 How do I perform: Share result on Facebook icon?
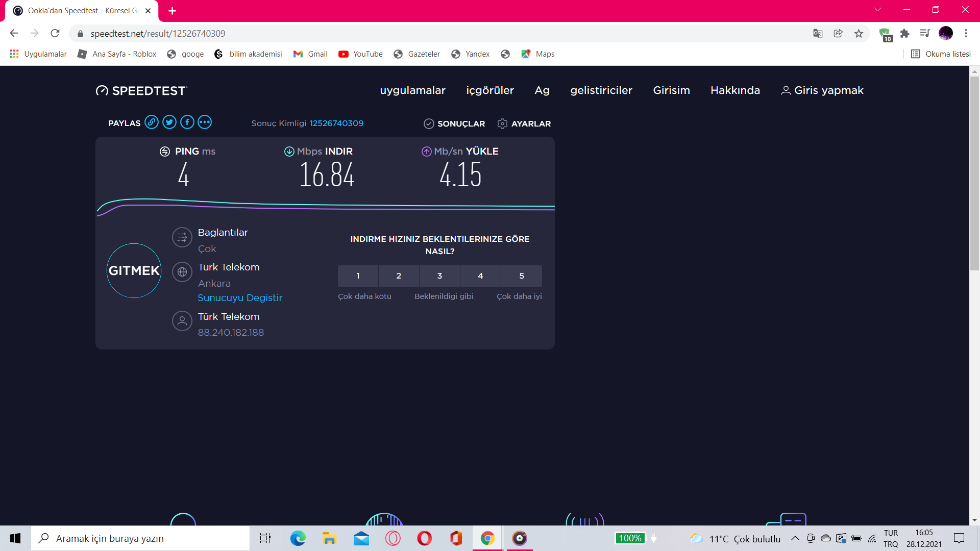[x=187, y=122]
